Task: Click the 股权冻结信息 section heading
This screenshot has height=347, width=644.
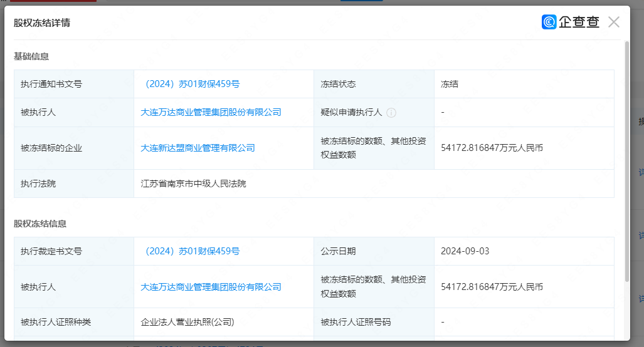Action: [40, 224]
